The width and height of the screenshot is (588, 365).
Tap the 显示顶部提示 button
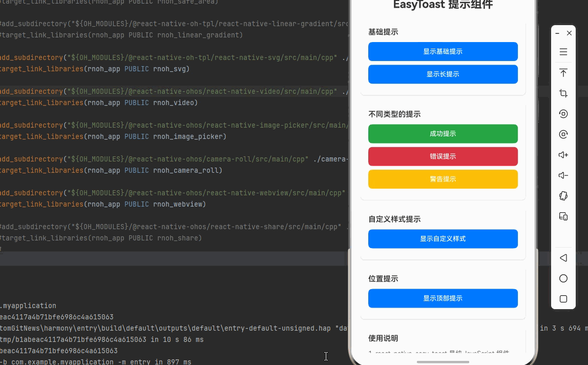click(443, 298)
